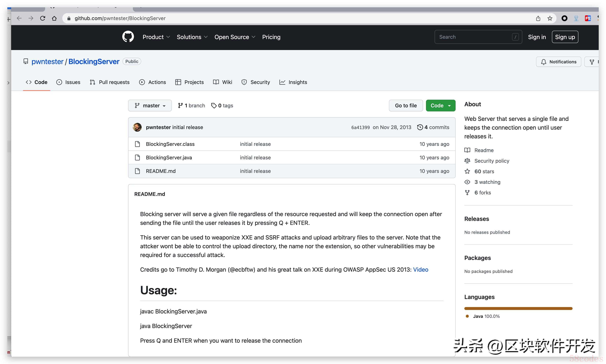
Task: Click the Sign up button
Action: (565, 37)
